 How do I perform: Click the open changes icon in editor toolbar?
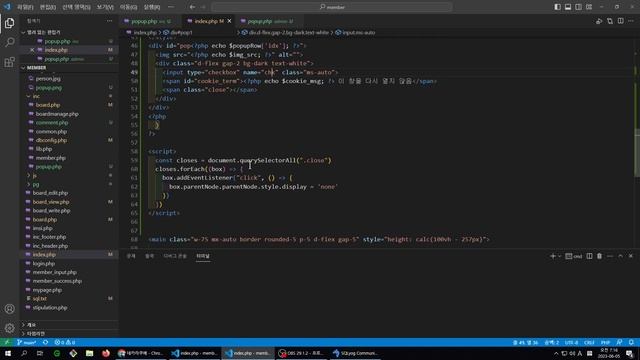[x=610, y=21]
